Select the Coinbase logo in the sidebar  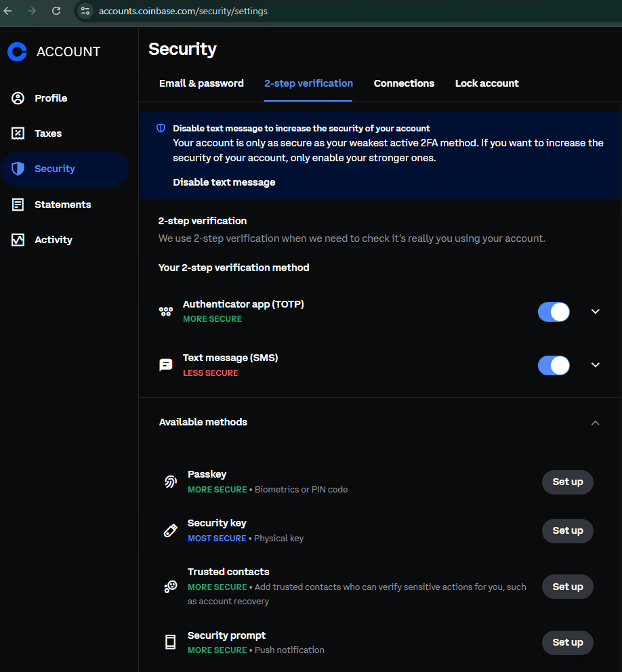coord(17,51)
